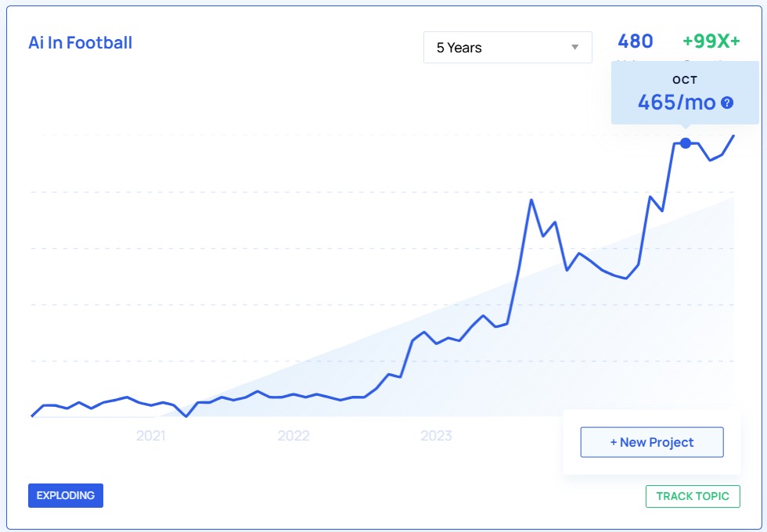Viewport: 767px width, 532px height.
Task: Select the highlighted October data point
Action: [686, 142]
